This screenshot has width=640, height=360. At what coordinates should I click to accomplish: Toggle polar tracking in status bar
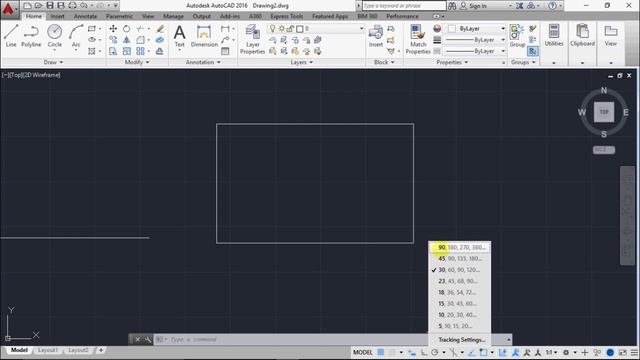click(435, 352)
